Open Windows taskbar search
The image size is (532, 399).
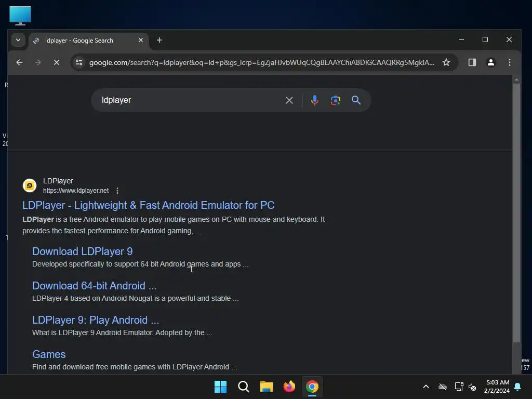pos(244,387)
